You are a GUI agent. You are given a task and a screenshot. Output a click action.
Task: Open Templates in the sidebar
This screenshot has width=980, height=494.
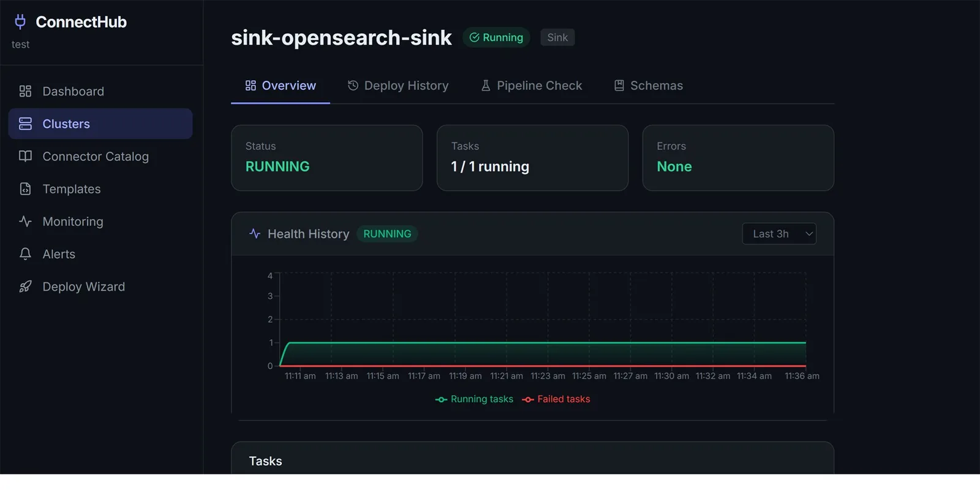click(100, 189)
